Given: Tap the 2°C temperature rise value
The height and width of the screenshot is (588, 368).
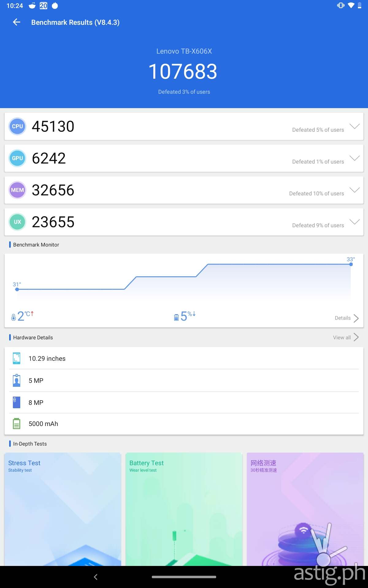Looking at the screenshot, I should (25, 316).
